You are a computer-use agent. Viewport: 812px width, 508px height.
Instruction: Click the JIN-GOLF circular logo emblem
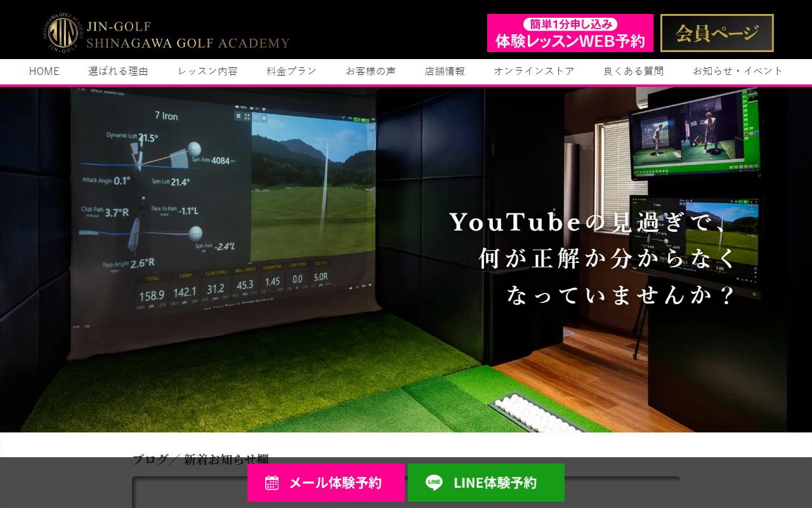(64, 32)
